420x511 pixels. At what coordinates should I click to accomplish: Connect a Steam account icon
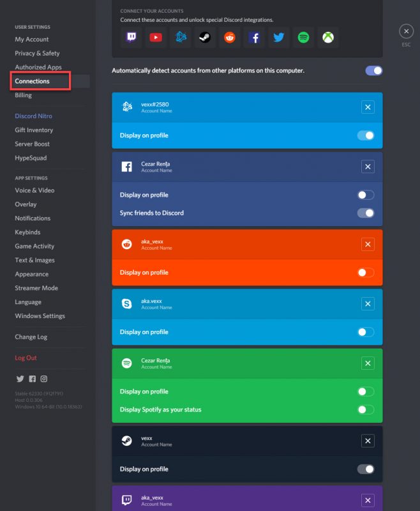pyautogui.click(x=205, y=38)
